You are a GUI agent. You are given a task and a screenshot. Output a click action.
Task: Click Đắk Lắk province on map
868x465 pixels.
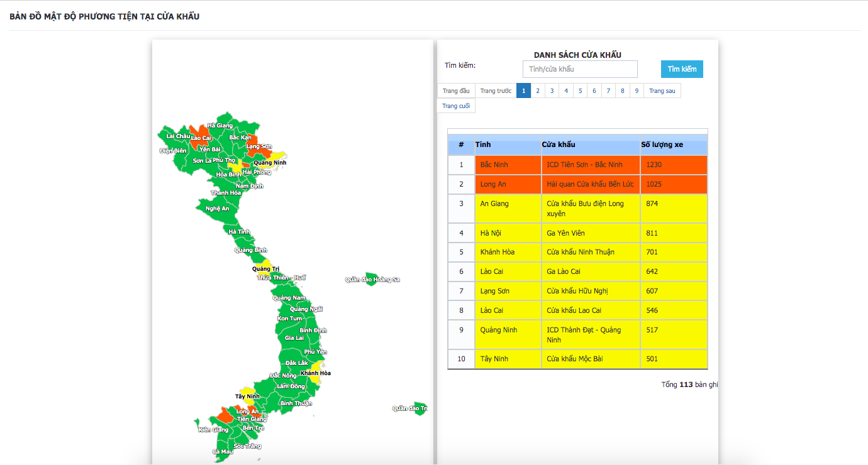(x=296, y=362)
